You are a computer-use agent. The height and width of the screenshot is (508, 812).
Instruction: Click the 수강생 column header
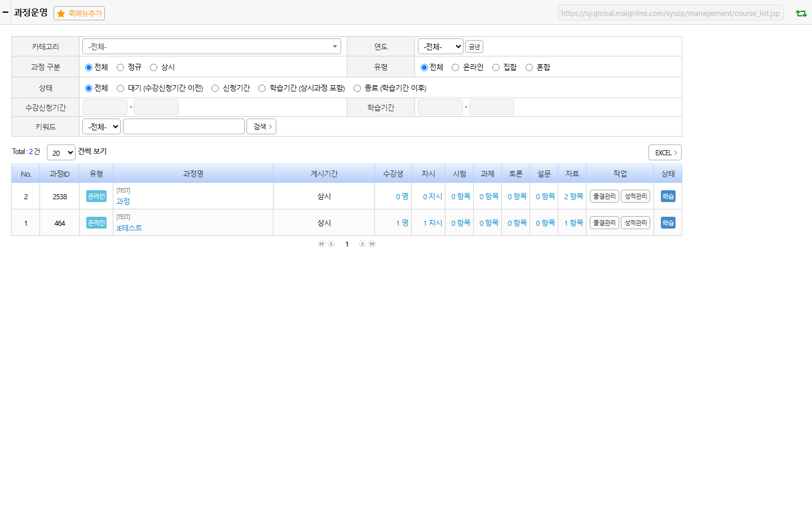393,174
